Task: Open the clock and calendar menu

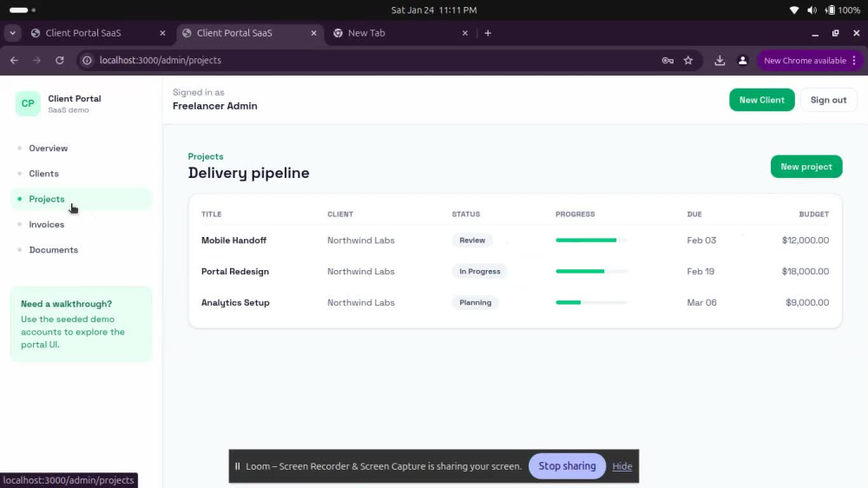Action: pos(434,10)
